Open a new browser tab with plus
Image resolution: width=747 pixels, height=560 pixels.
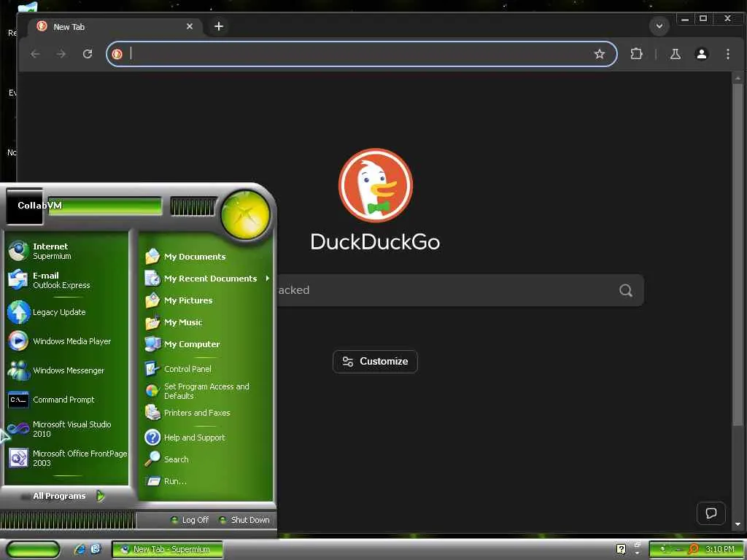[219, 27]
